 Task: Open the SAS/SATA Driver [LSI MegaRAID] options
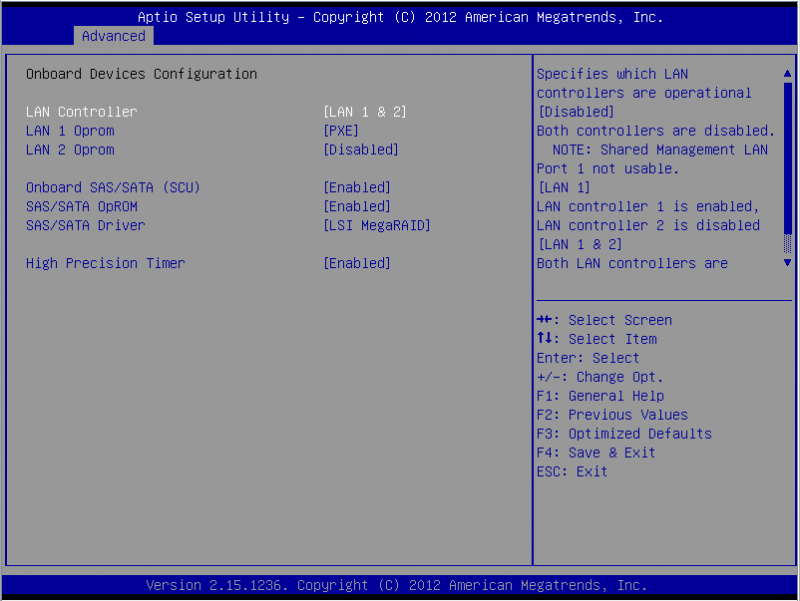pos(377,226)
